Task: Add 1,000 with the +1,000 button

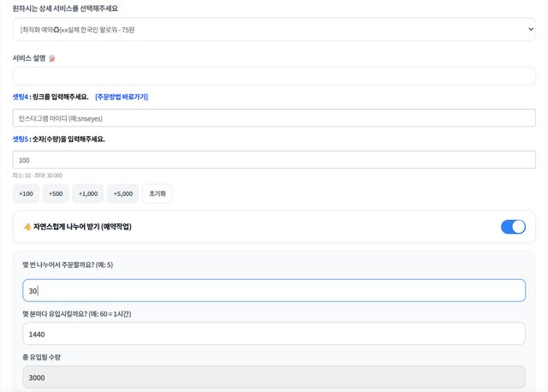Action: tap(88, 193)
